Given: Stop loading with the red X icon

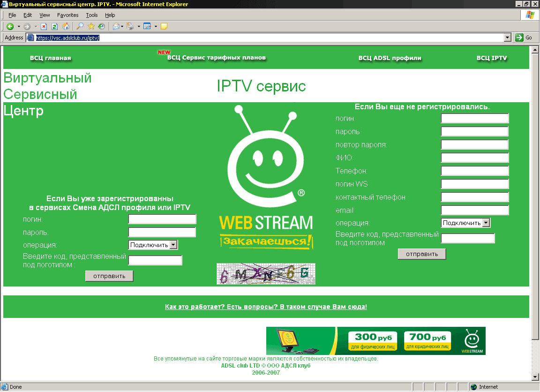Looking at the screenshot, I should [x=44, y=27].
